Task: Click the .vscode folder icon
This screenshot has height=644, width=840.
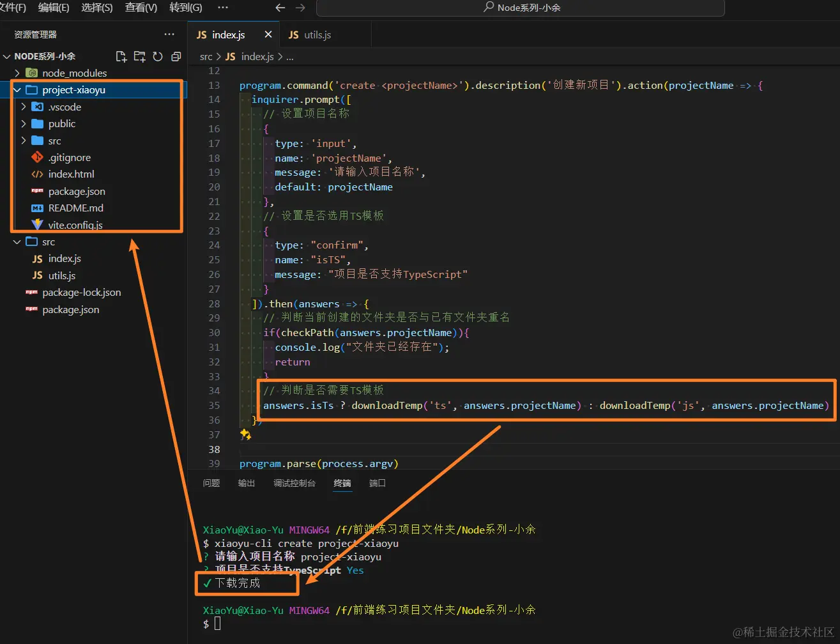Action: 37,107
